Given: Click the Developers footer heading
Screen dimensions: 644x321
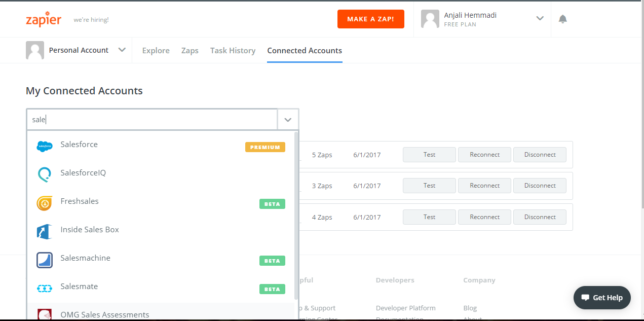Looking at the screenshot, I should click(395, 280).
